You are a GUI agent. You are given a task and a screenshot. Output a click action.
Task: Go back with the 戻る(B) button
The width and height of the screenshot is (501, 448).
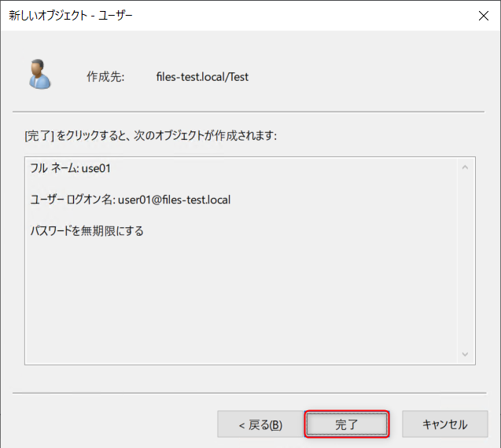pos(260,424)
